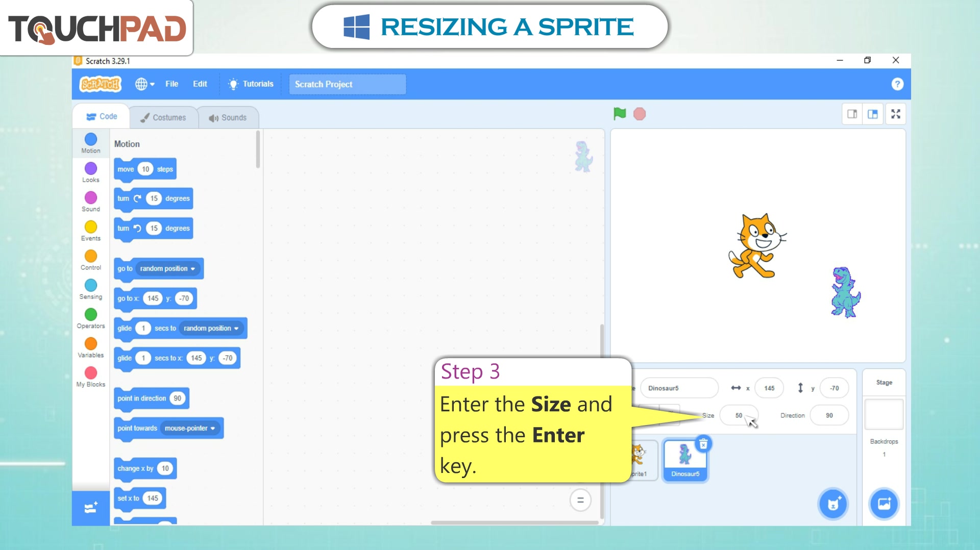Screen dimensions: 980x550
Task: Select the Motion block category
Action: pyautogui.click(x=91, y=143)
